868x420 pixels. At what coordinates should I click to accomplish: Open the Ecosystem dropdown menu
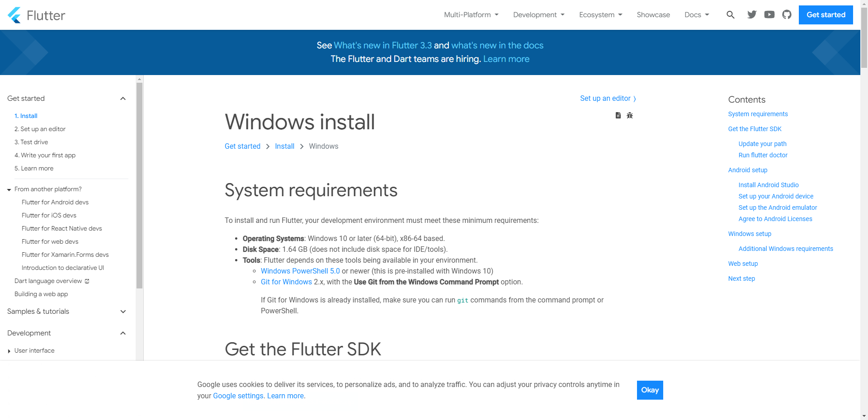pyautogui.click(x=600, y=14)
